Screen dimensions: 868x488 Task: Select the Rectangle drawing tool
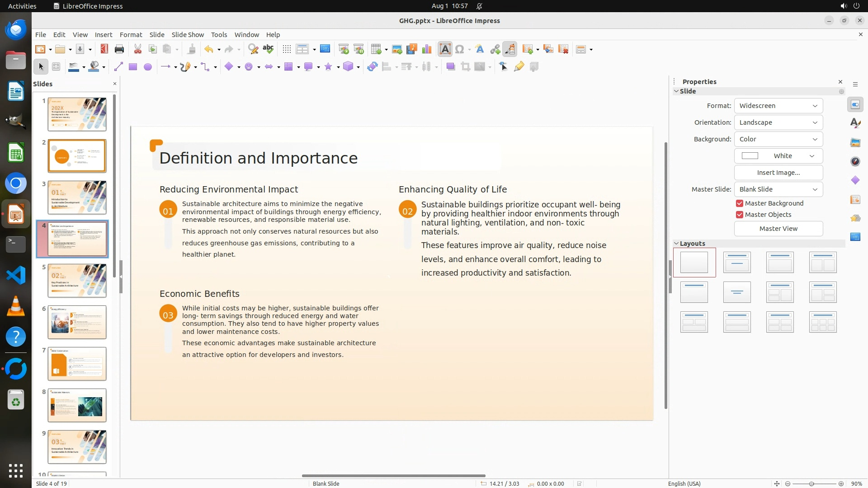[133, 67]
